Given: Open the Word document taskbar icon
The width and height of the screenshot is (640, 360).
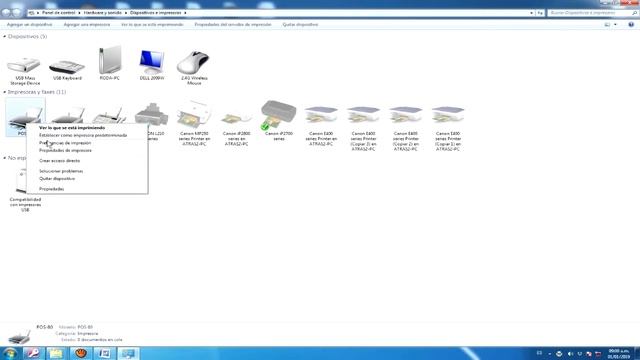Looking at the screenshot, I should pos(104,353).
